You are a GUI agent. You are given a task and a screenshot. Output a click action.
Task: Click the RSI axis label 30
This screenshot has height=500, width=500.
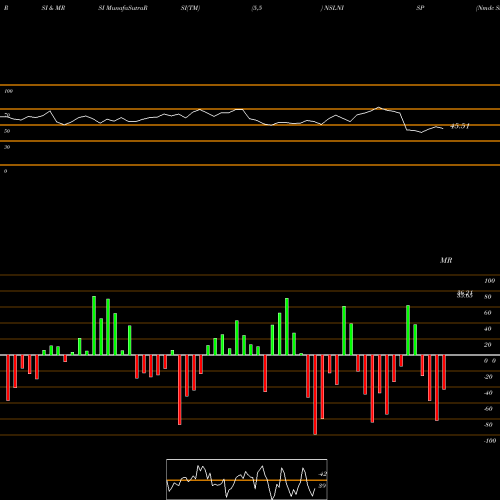(7, 147)
